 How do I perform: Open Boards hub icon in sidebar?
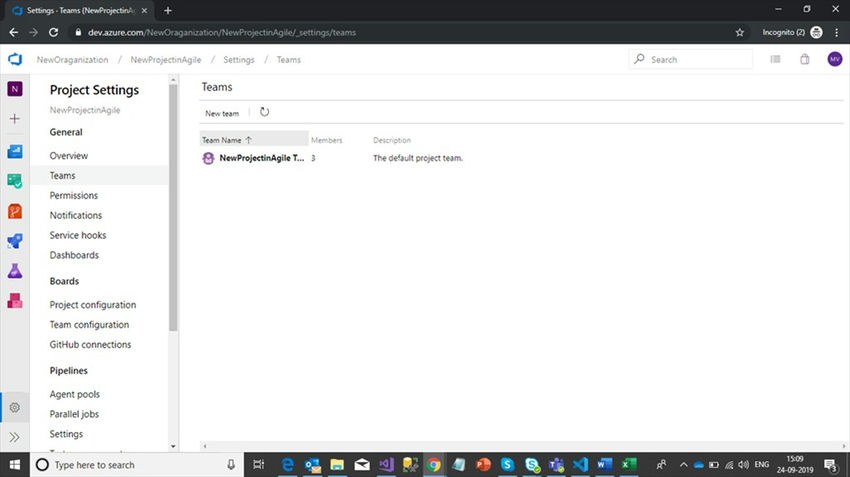[x=15, y=181]
